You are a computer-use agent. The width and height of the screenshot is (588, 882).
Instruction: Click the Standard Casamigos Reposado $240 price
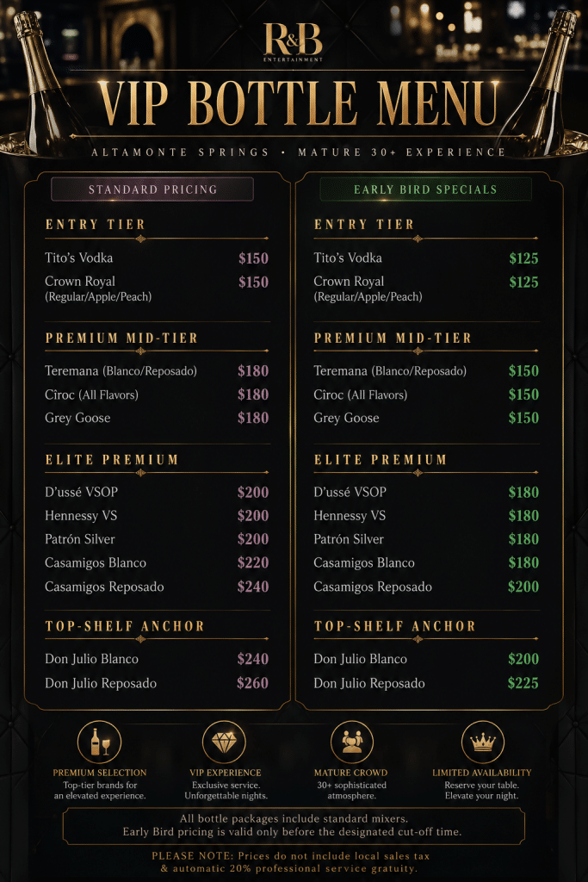253,587
